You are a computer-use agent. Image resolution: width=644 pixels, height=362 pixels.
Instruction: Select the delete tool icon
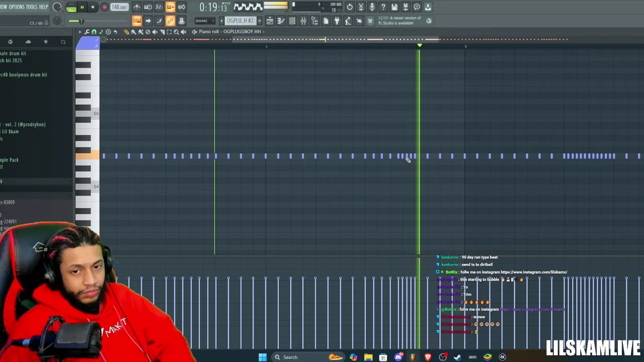[x=148, y=32]
